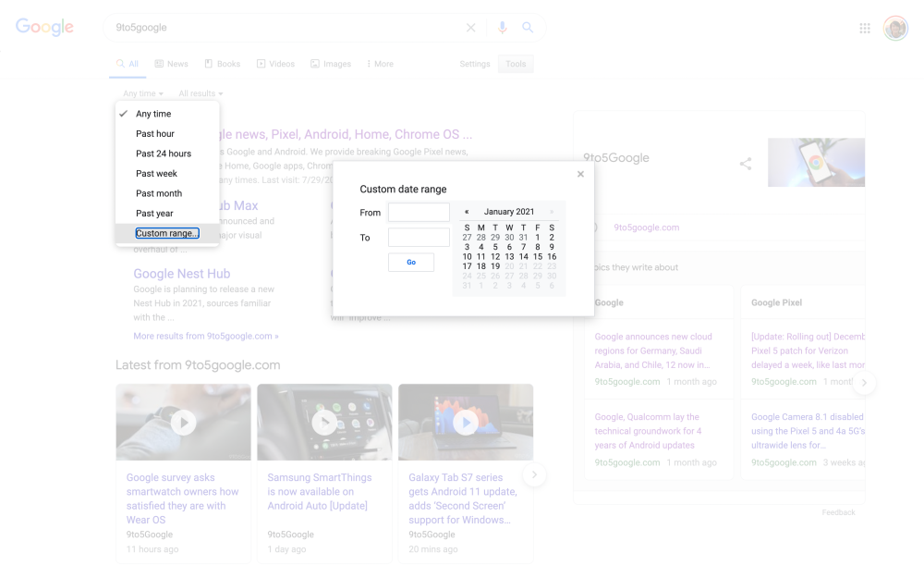Expand the 'Any time' dropdown
This screenshot has width=924, height=578.
(143, 93)
